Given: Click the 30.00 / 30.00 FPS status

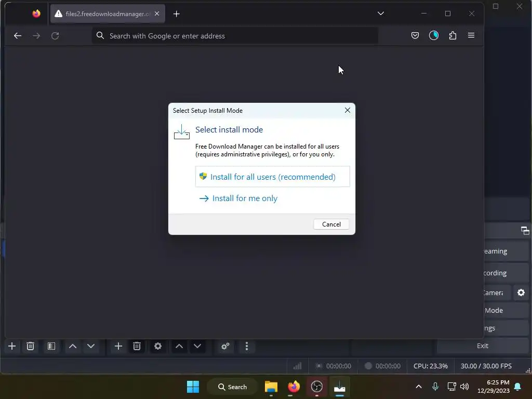Looking at the screenshot, I should click(x=486, y=366).
